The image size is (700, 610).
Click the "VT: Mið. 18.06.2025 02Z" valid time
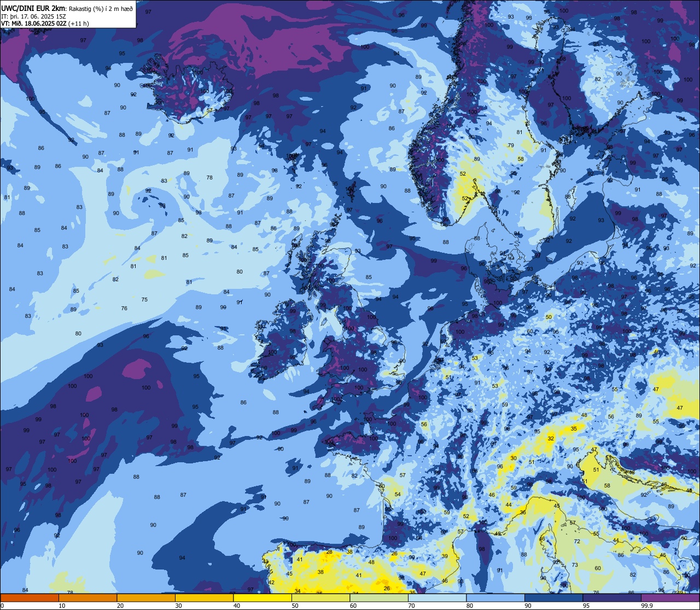[x=34, y=24]
